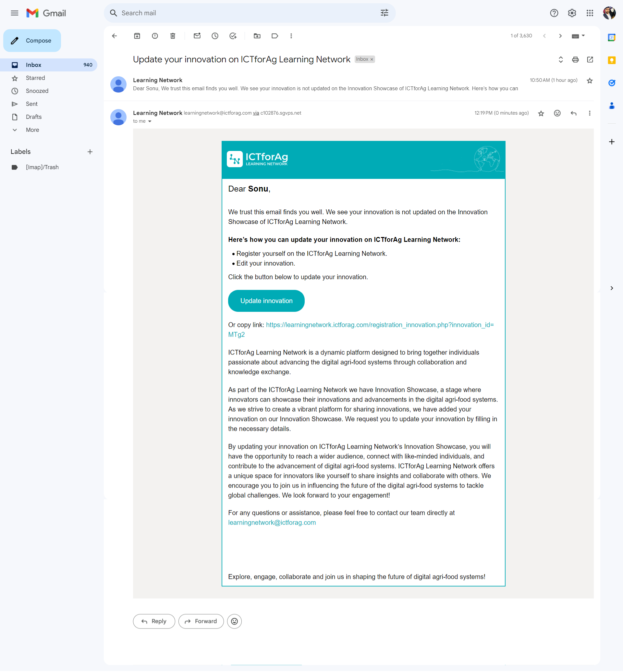Click the Labels tag icon
623x672 pixels.
(275, 36)
